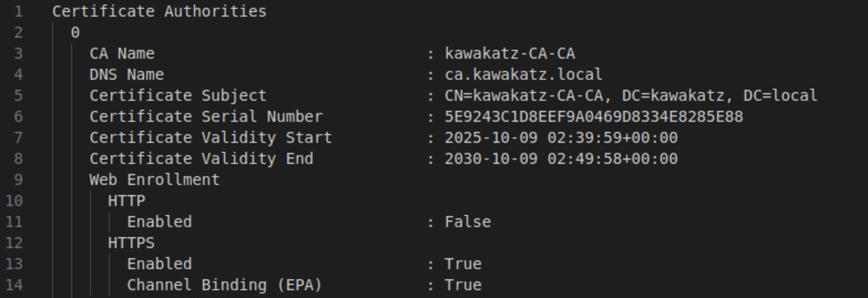The height and width of the screenshot is (298, 868).
Task: Click the 'Certificate Validity End' key label
Action: pyautogui.click(x=201, y=159)
